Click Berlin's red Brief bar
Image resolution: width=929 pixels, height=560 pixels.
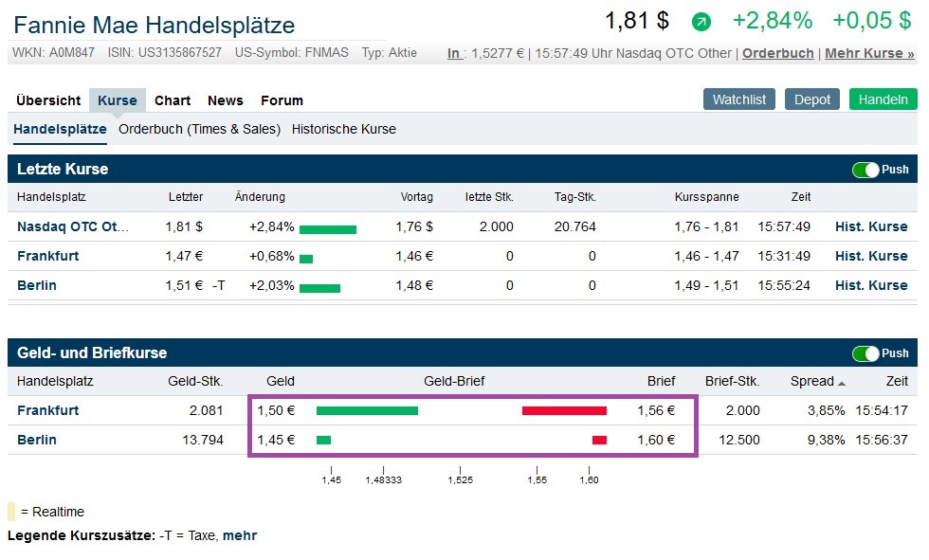pyautogui.click(x=598, y=440)
